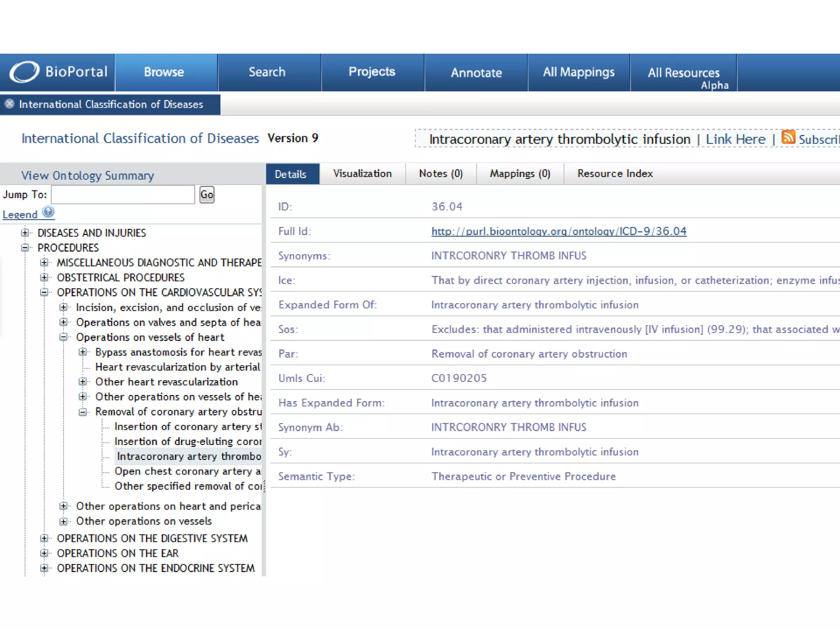Click inside the Jump To text field
This screenshot has height=630, width=840.
click(123, 194)
